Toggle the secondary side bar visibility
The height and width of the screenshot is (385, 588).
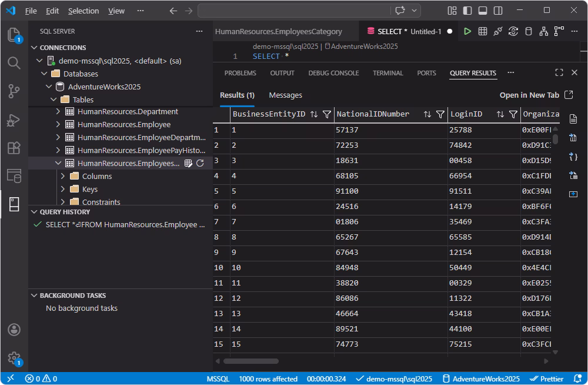point(498,11)
